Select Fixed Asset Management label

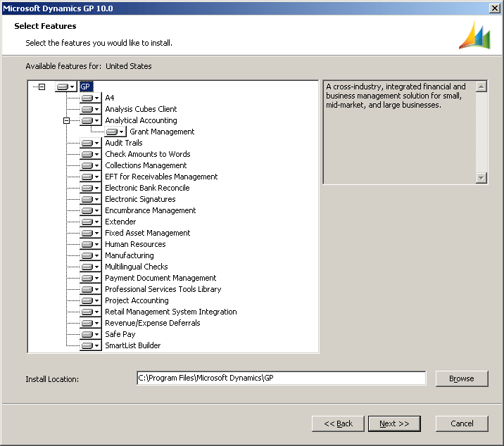tap(148, 233)
